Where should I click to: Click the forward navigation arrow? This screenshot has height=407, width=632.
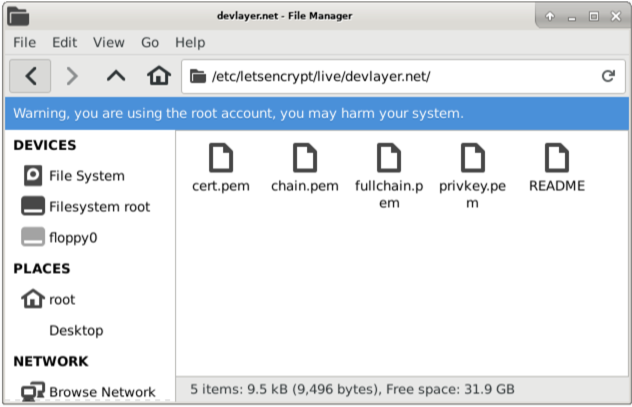tap(72, 76)
